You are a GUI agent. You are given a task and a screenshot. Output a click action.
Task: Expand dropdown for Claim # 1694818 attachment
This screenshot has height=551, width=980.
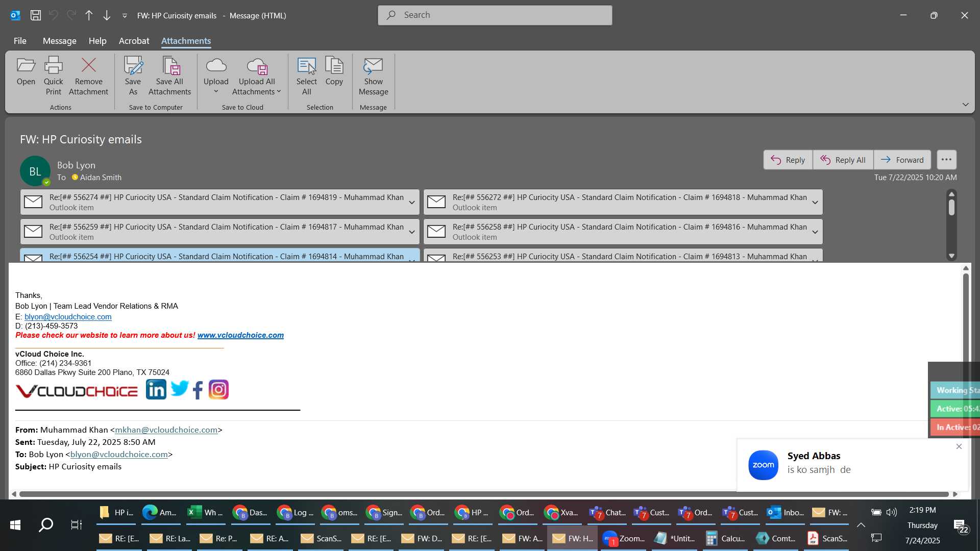815,203
